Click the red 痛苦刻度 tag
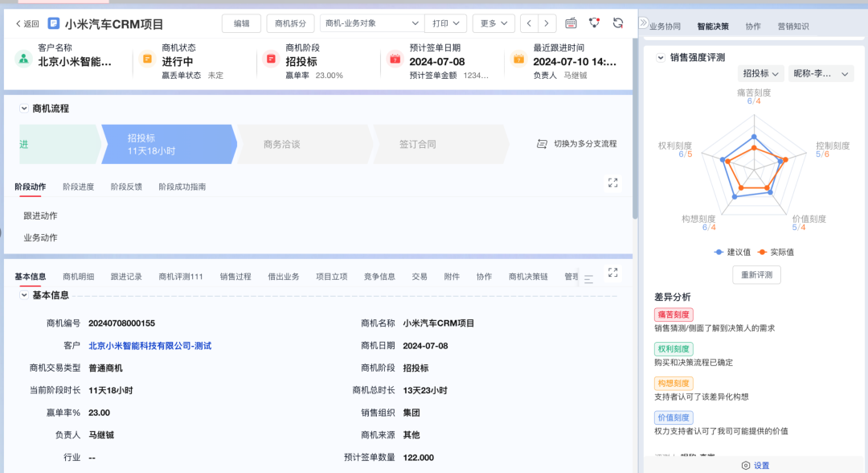Viewport: 868px width, 473px height. pyautogui.click(x=674, y=315)
